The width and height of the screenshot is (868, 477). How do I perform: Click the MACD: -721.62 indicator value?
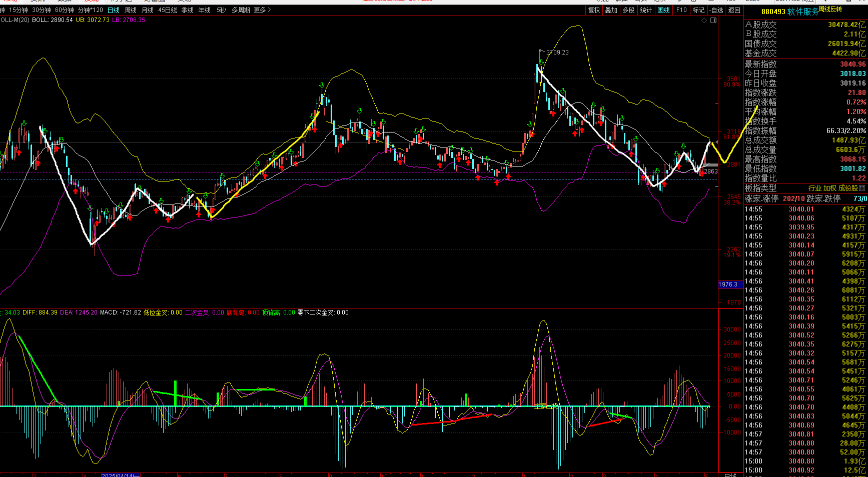[121, 312]
